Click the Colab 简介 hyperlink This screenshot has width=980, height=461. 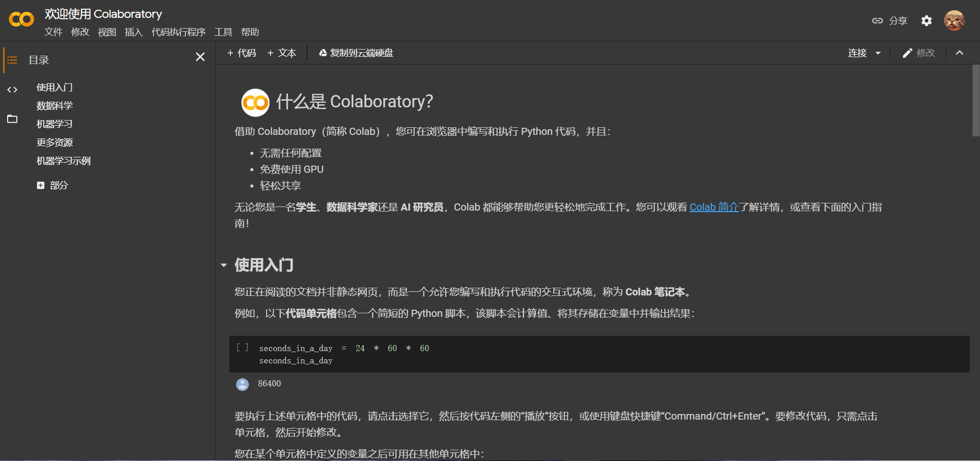point(713,207)
